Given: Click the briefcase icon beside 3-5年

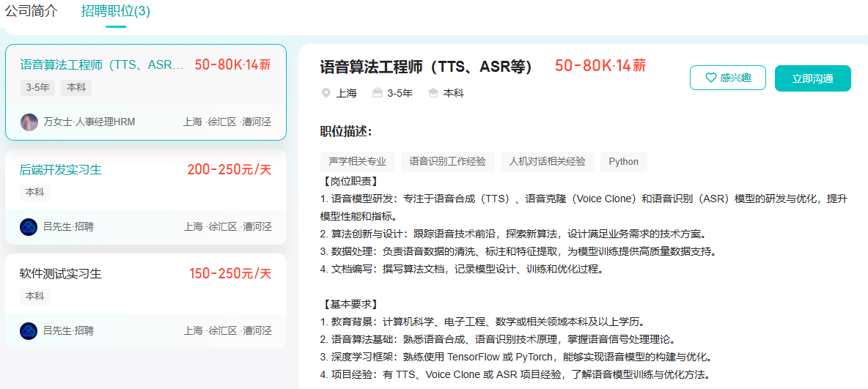Looking at the screenshot, I should click(x=378, y=93).
